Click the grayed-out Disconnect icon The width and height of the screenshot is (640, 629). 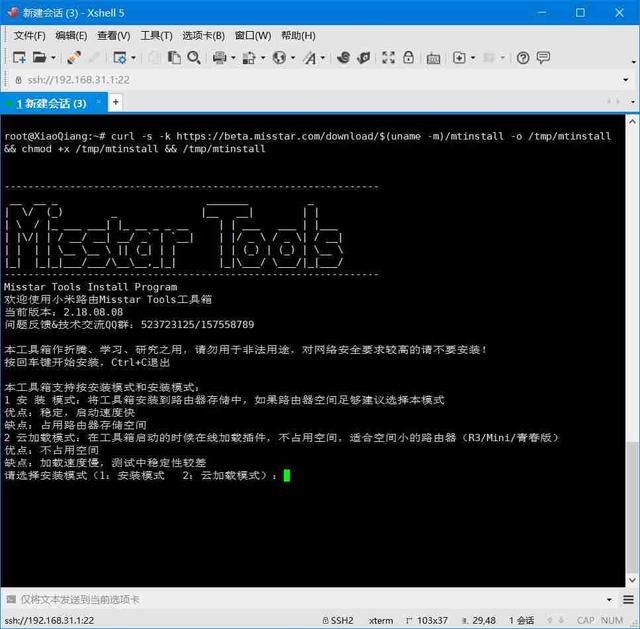click(x=94, y=58)
